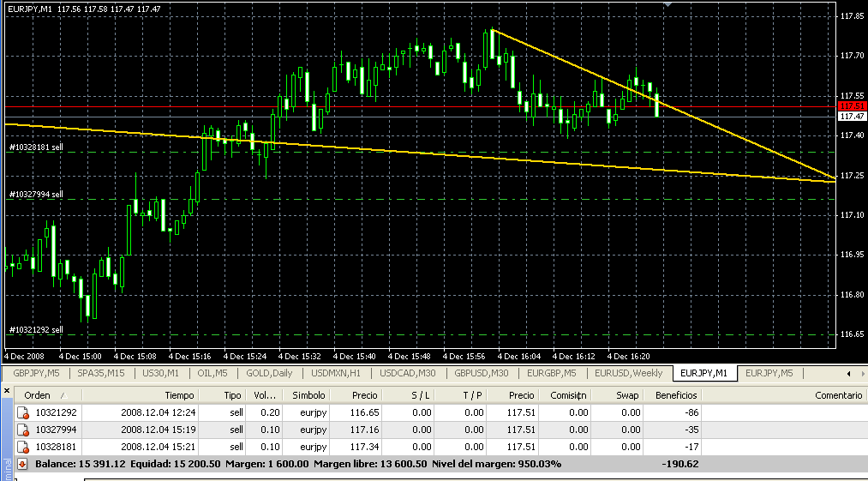Open the EURUSD,Weekly chart tab

coord(628,374)
